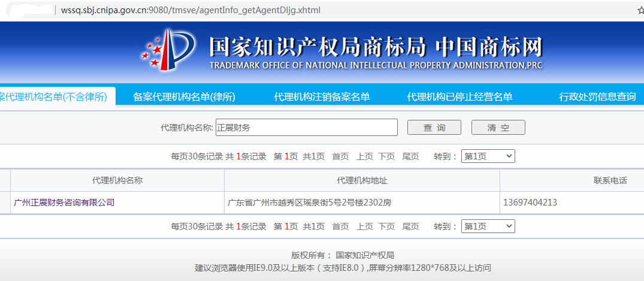644x281 pixels.
Task: Click the 代理机构地址 column header
Action: [x=362, y=180]
